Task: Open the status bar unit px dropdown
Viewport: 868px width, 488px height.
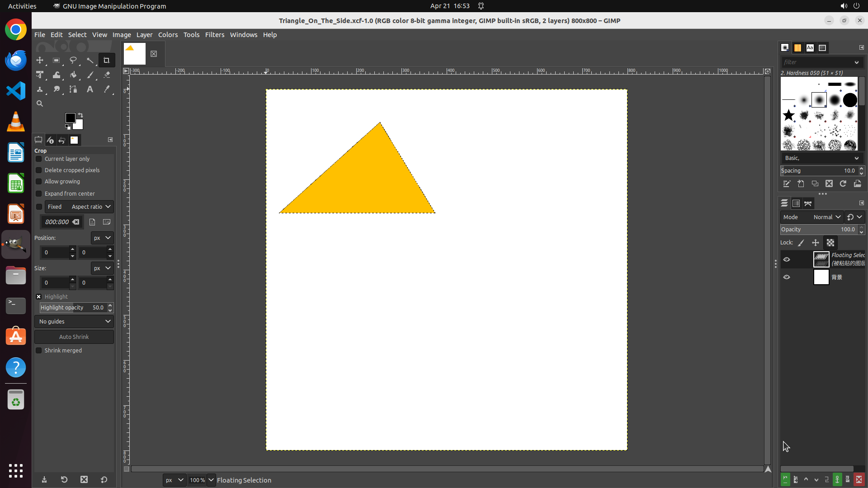Action: point(174,480)
